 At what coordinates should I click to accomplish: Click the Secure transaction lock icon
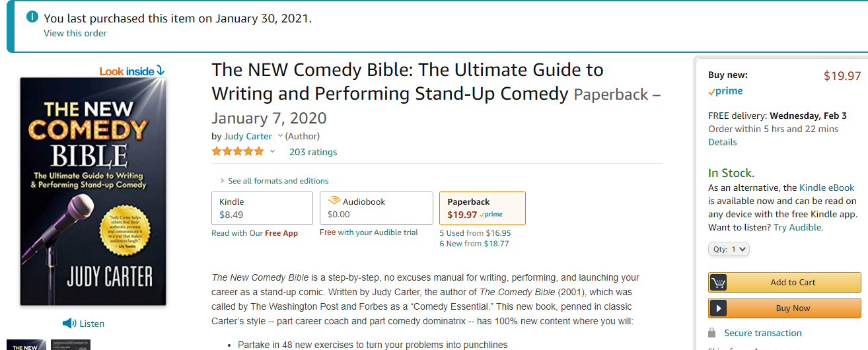711,333
